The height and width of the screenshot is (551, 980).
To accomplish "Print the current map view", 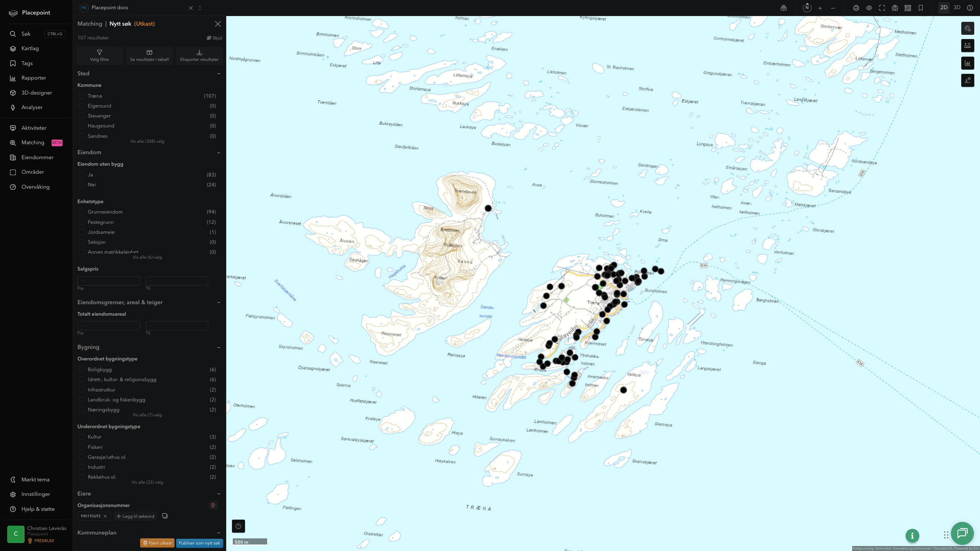I will 856,8.
